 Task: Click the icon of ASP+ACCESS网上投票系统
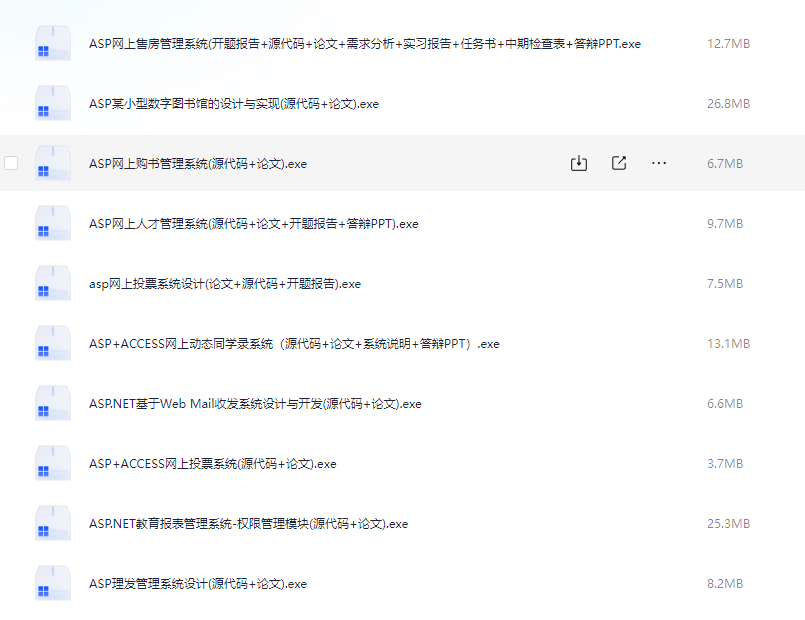pyautogui.click(x=52, y=463)
